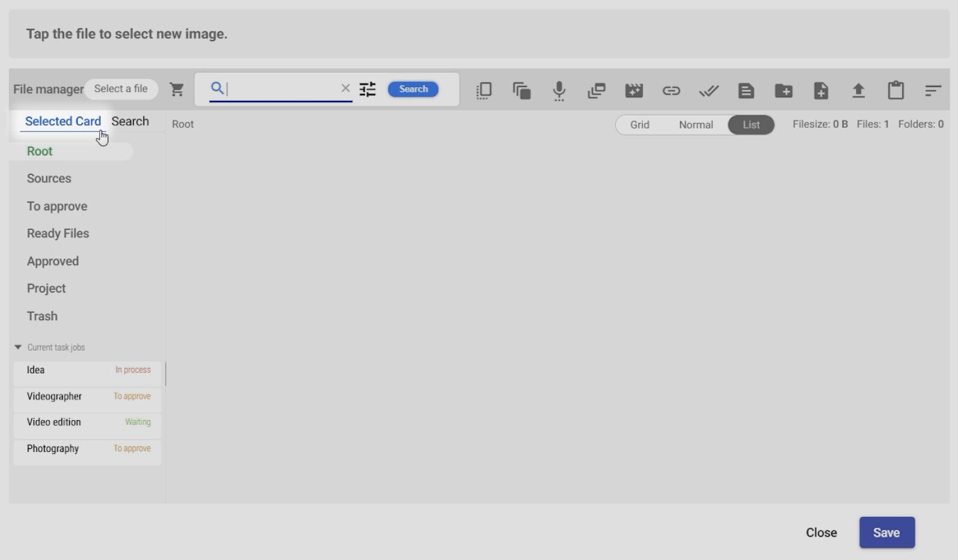Collapse the Current task jobs section

(x=18, y=348)
